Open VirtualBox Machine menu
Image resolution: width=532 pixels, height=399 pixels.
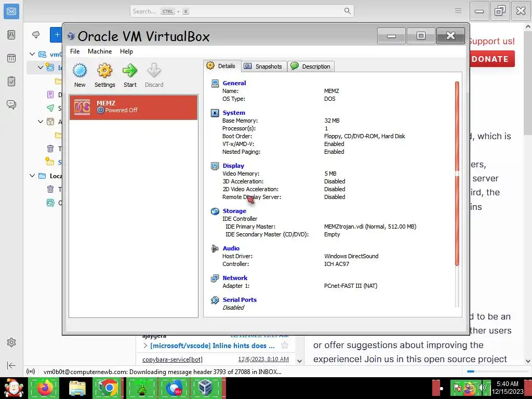coord(100,51)
